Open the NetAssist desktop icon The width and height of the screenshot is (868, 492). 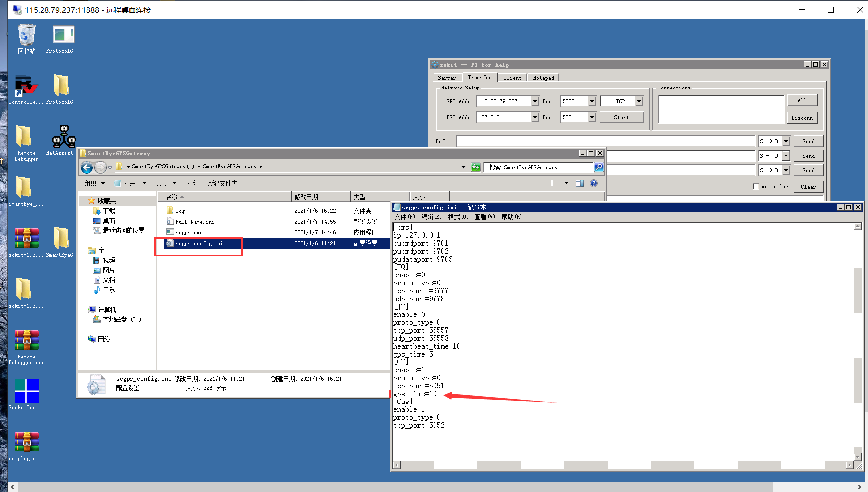click(63, 138)
